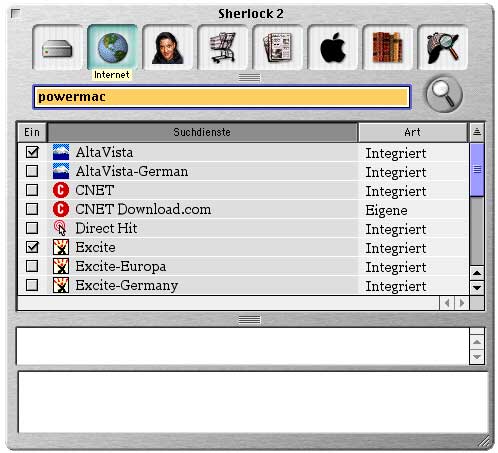Open the People channel with woman portrait

pyautogui.click(x=167, y=47)
